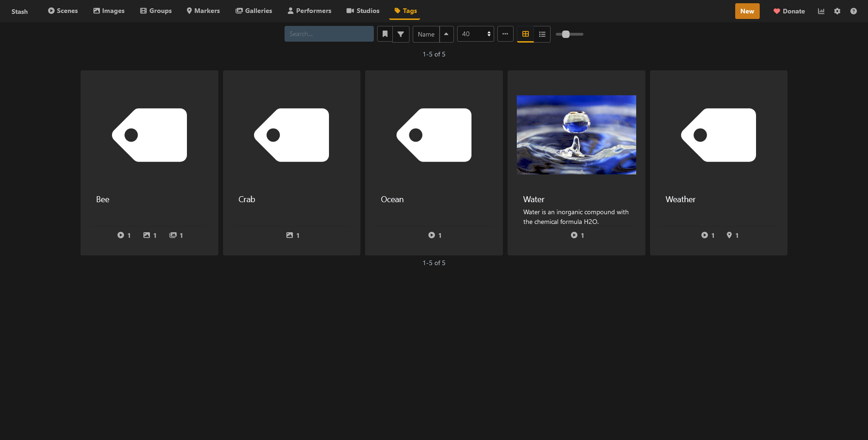Open the Markers page

(x=203, y=11)
